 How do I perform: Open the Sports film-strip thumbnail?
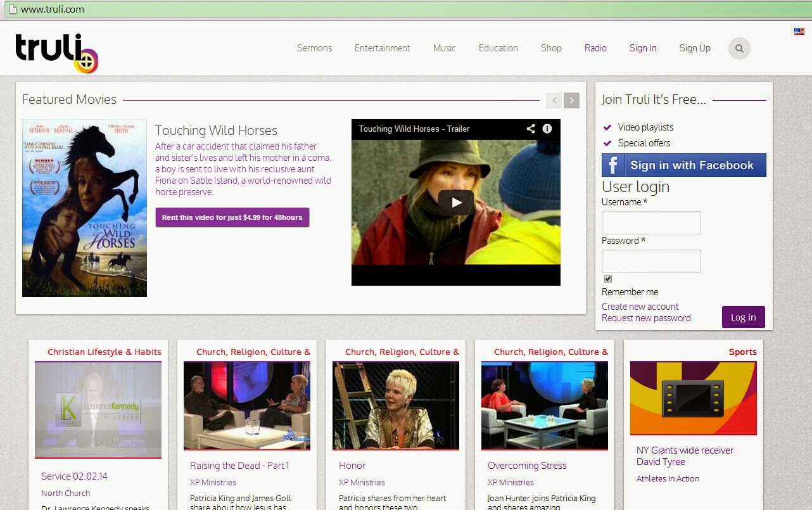tap(694, 398)
